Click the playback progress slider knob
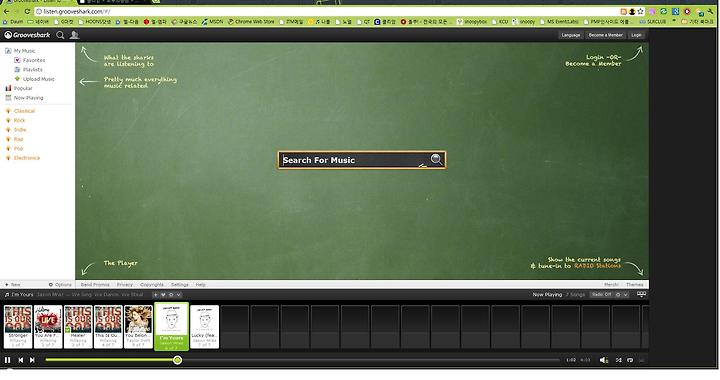The height and width of the screenshot is (380, 720). [x=177, y=360]
